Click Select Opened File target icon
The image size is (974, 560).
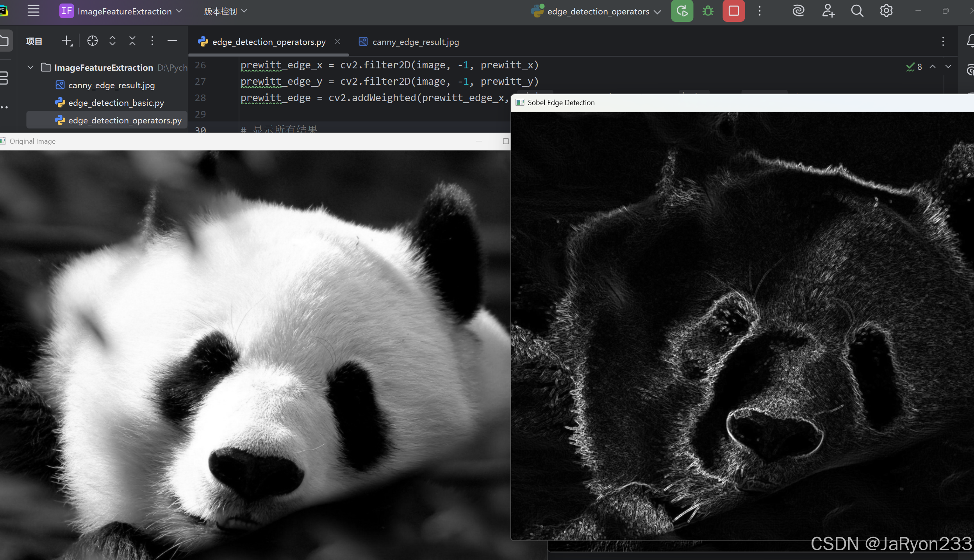(93, 41)
